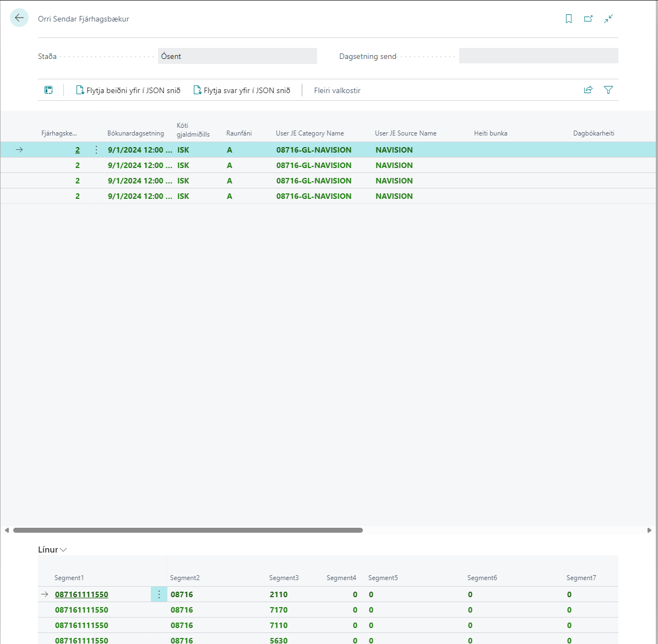Open page in new window icon
The image size is (658, 644).
588,19
